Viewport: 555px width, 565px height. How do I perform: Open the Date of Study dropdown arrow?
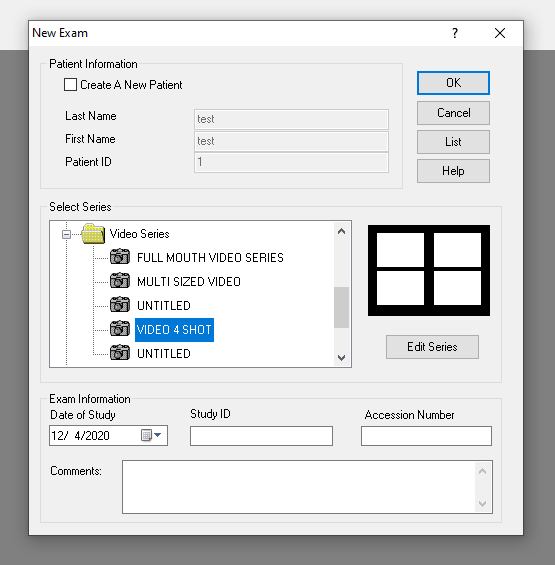157,435
